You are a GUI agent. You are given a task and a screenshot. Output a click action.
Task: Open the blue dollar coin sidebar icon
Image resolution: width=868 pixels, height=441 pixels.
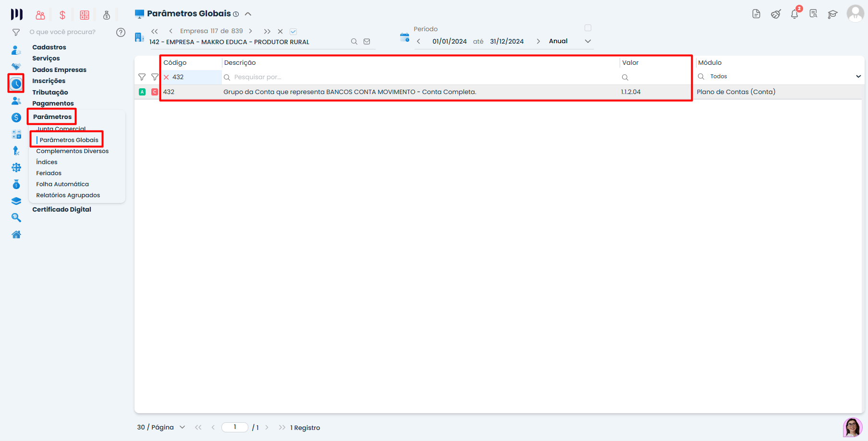tap(16, 118)
